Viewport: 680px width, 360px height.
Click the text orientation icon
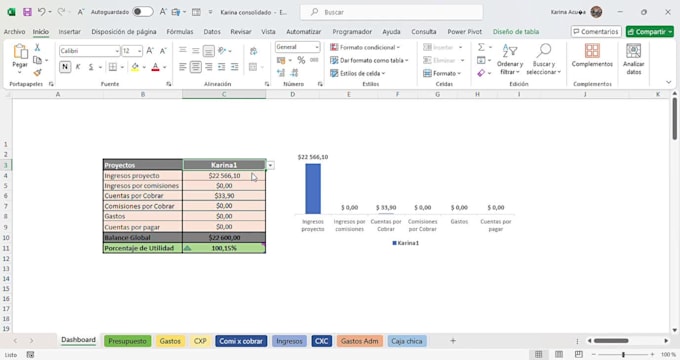[222, 51]
